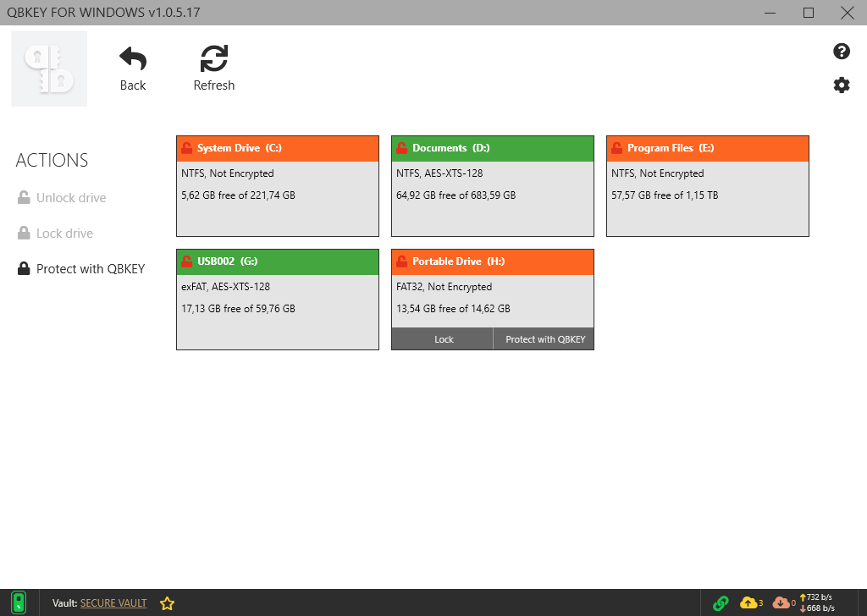Click '5,62 GB free of 221,74 GB' text
Image resolution: width=867 pixels, height=616 pixels.
click(x=238, y=195)
